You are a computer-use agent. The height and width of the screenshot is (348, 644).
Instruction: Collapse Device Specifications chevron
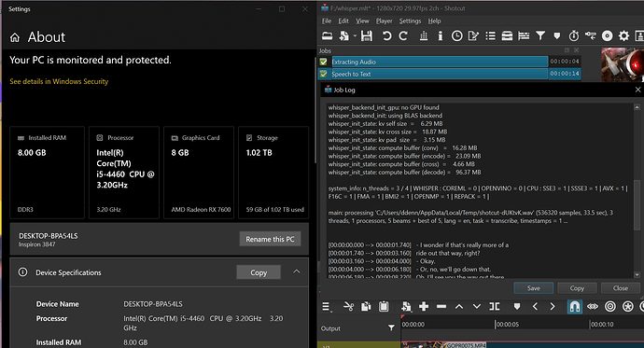pyautogui.click(x=297, y=271)
